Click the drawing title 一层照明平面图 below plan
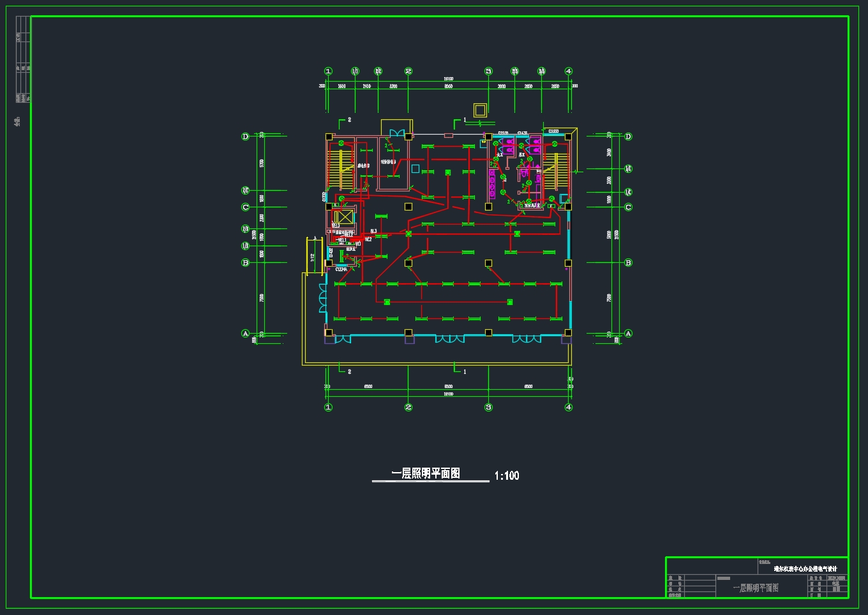This screenshot has height=615, width=868. pos(426,473)
